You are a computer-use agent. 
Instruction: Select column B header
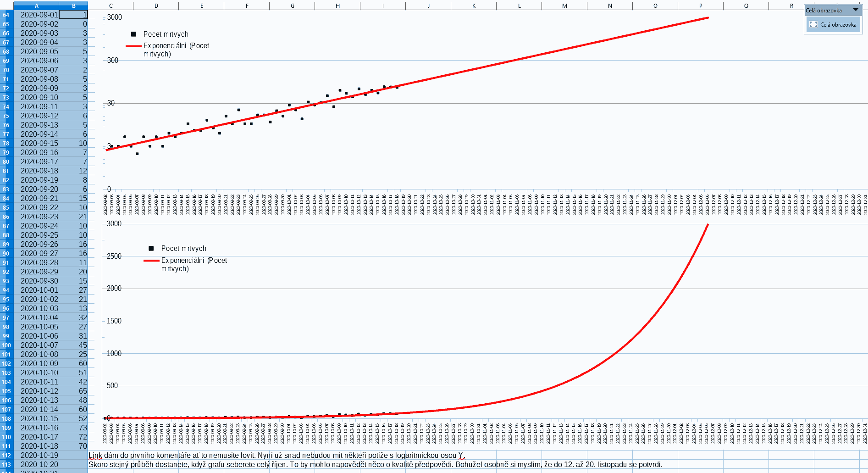pyautogui.click(x=73, y=6)
